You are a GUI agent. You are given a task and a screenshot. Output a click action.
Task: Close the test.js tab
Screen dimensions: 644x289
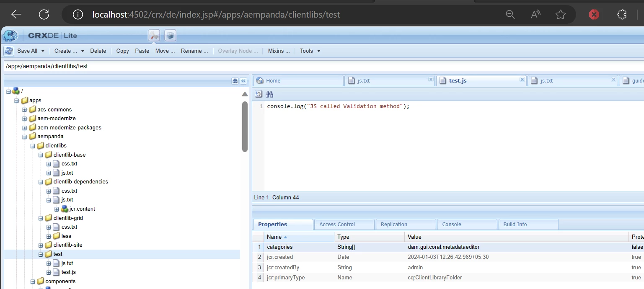[522, 79]
